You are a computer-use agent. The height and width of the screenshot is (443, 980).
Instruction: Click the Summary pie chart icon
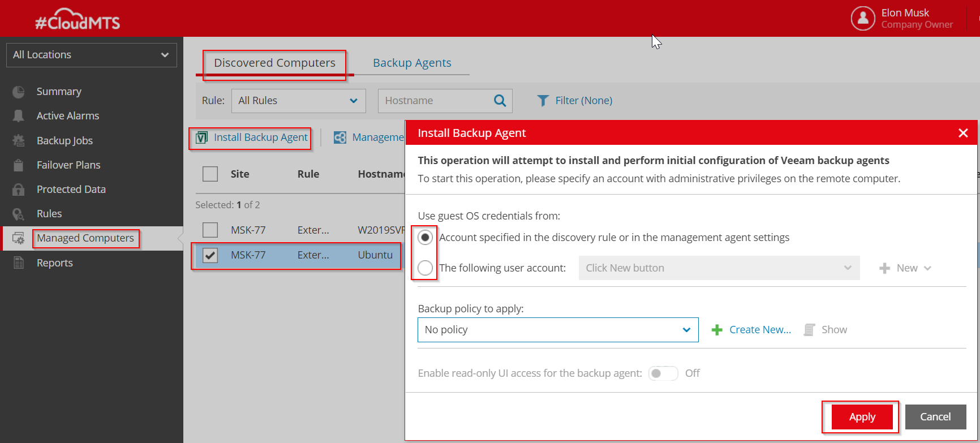pyautogui.click(x=19, y=92)
